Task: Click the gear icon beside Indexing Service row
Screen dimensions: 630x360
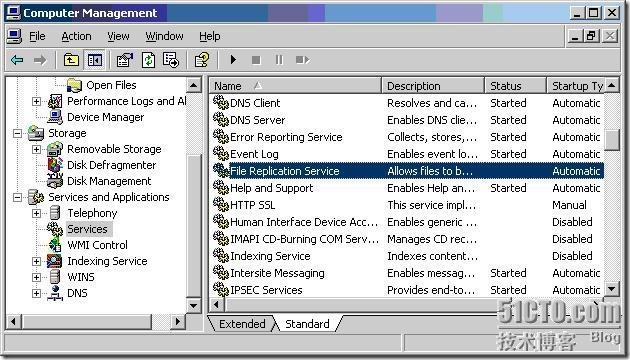Action: [221, 256]
